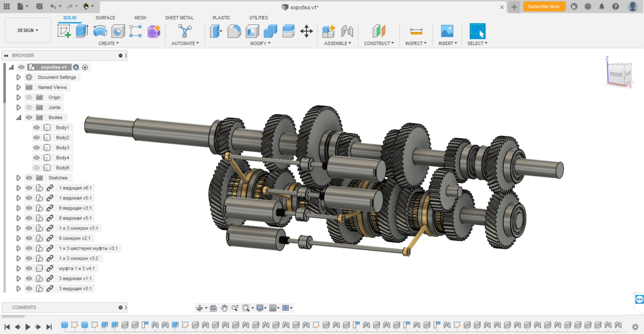644x334 pixels.
Task: Expand Named Views node
Action: coord(18,87)
